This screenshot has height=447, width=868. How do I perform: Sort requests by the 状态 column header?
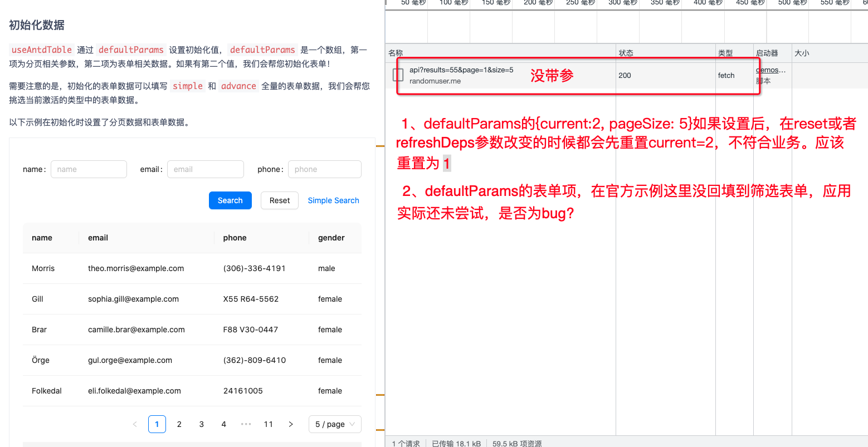(x=626, y=52)
